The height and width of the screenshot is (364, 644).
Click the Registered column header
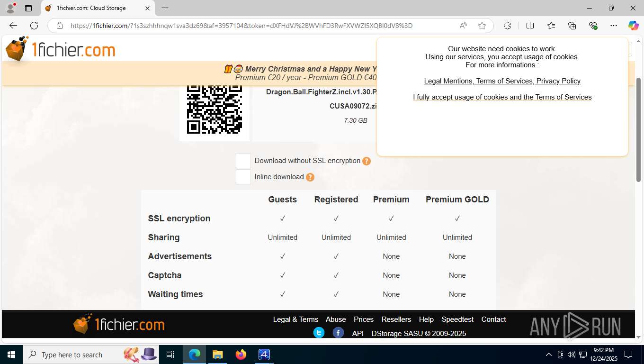point(336,200)
